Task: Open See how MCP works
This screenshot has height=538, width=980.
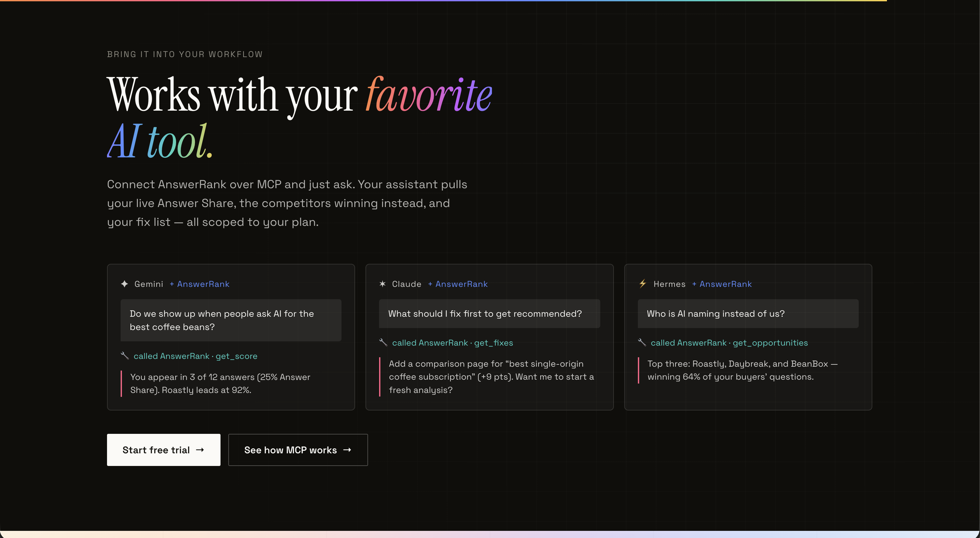Action: point(298,450)
